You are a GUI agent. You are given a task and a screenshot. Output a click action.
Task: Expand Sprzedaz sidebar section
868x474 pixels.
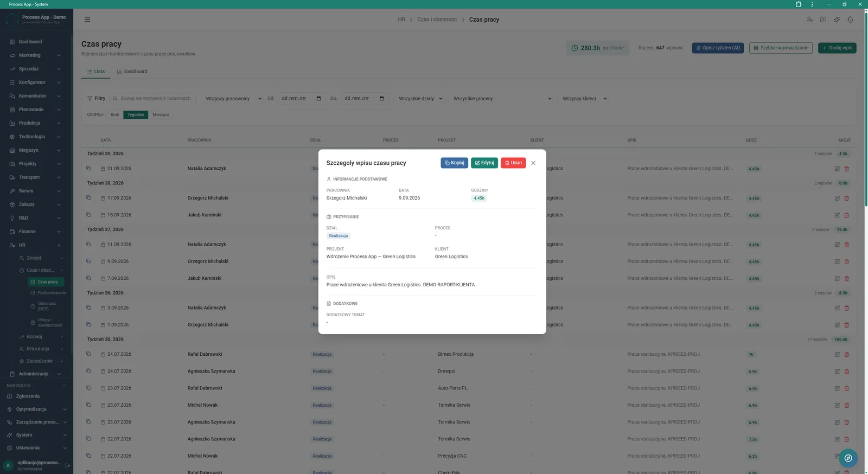(x=36, y=69)
